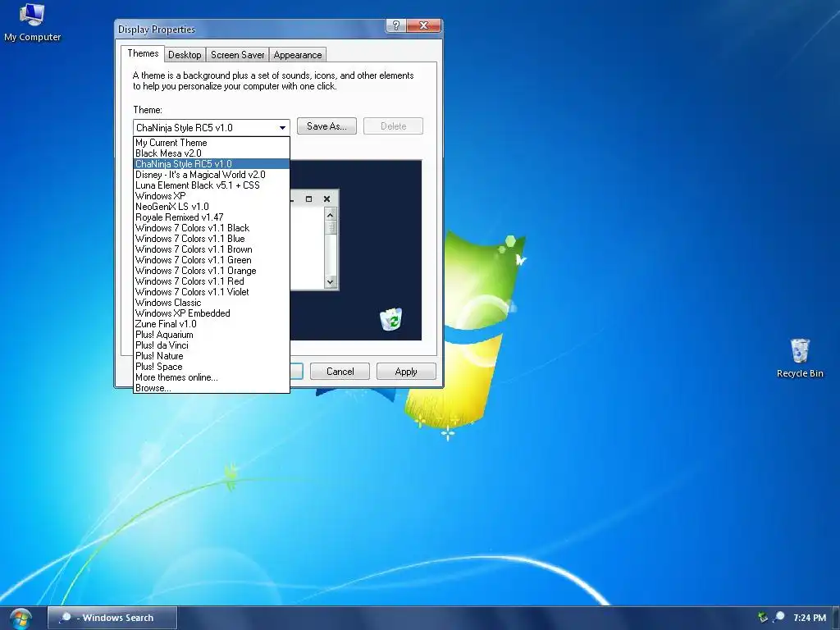The height and width of the screenshot is (630, 840).
Task: Open the My Computer desktop icon
Action: pos(32,22)
